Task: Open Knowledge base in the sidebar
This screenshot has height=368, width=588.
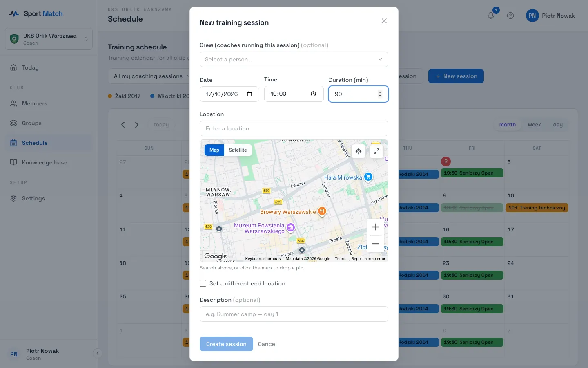Action: [49, 162]
